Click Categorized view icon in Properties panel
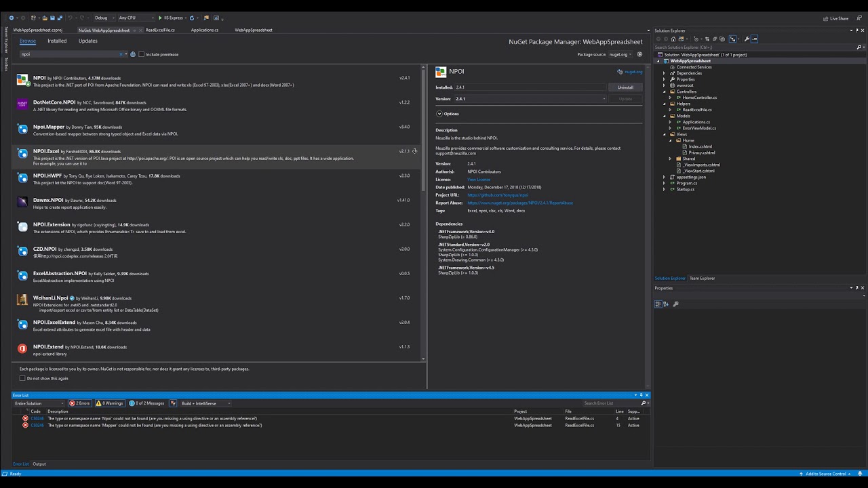The width and height of the screenshot is (868, 488). (658, 304)
